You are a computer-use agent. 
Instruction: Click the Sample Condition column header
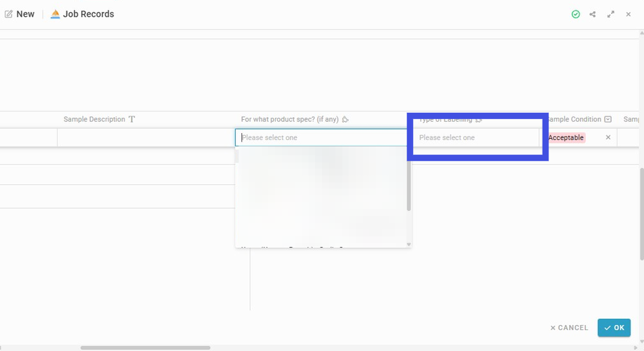(x=575, y=119)
